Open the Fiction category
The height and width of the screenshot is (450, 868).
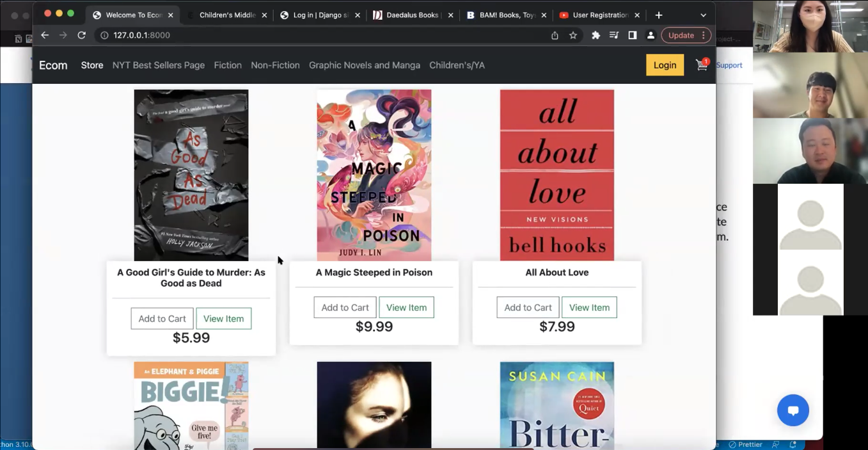pyautogui.click(x=228, y=65)
